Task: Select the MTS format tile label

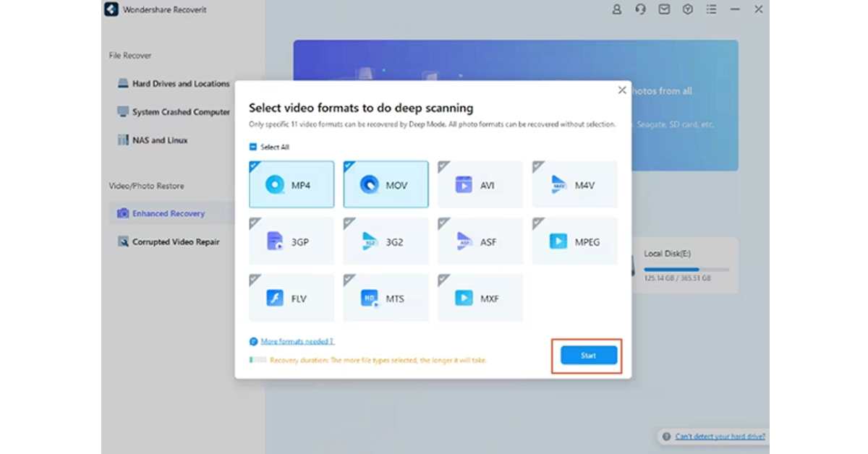Action: pyautogui.click(x=395, y=299)
